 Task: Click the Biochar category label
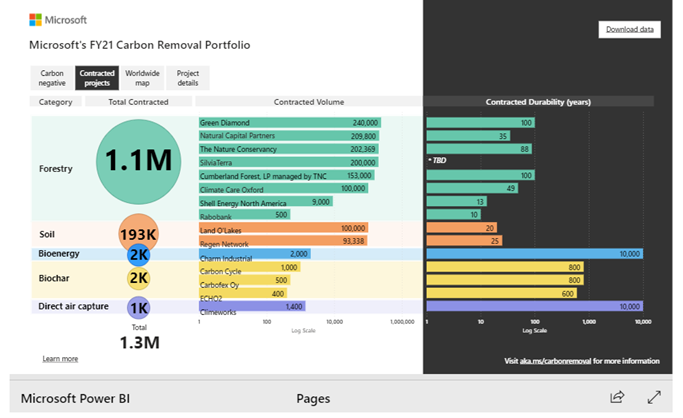pos(54,278)
